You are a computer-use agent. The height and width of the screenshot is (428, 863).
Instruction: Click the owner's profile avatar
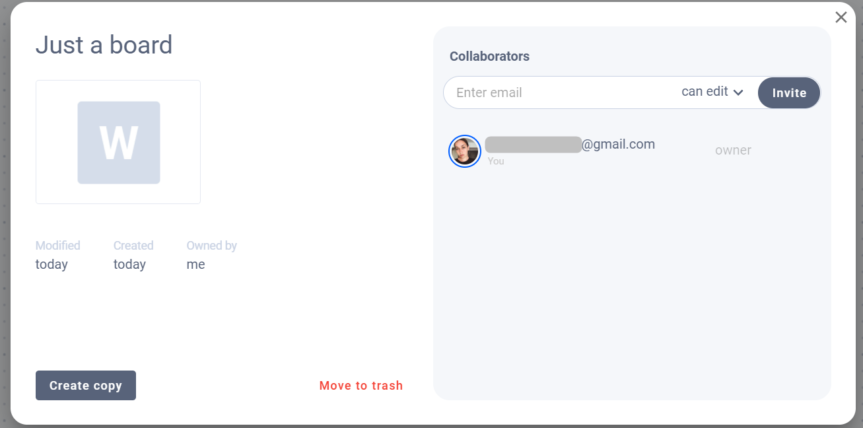coord(465,151)
